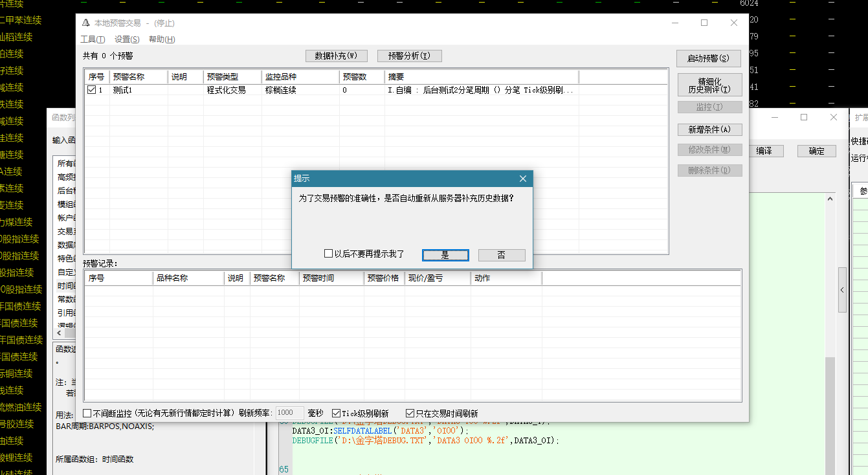This screenshot has height=475, width=868.
Task: Select 自定 item in function list
Action: click(x=66, y=272)
